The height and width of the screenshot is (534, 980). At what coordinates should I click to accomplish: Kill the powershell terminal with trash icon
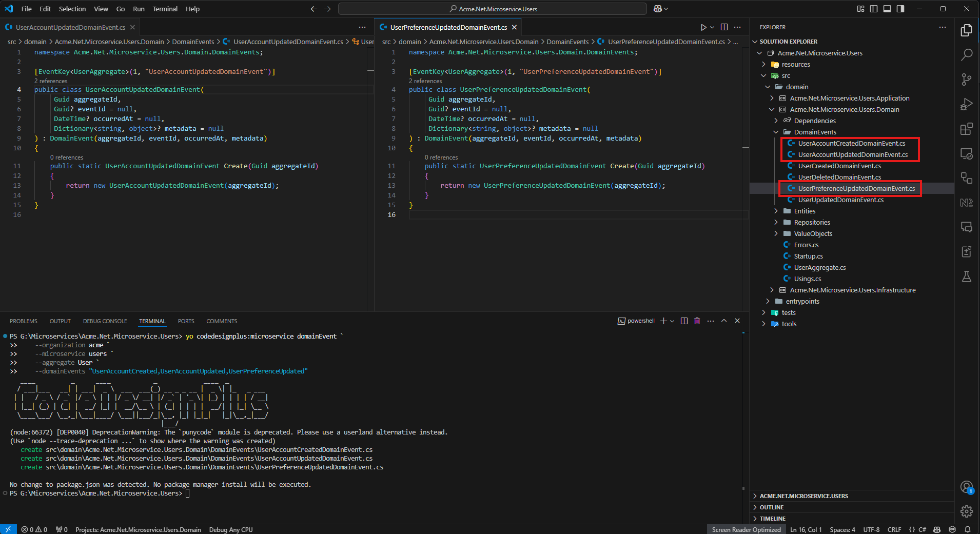point(697,321)
